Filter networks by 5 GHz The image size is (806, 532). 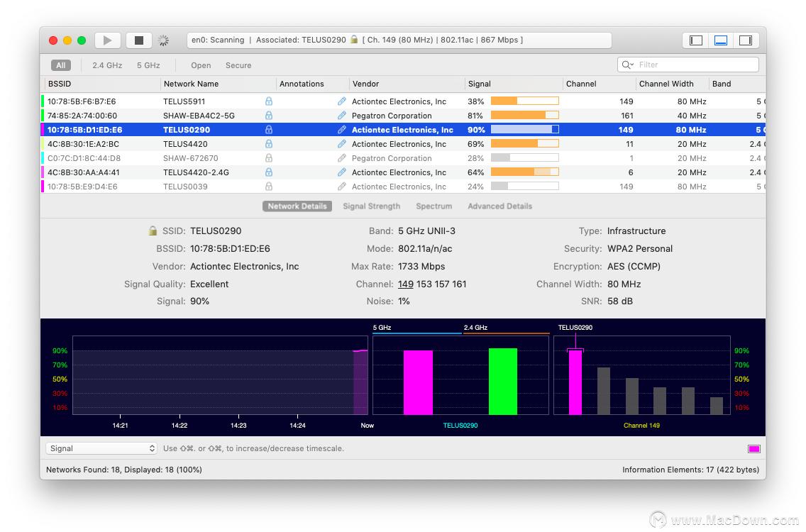pyautogui.click(x=148, y=65)
